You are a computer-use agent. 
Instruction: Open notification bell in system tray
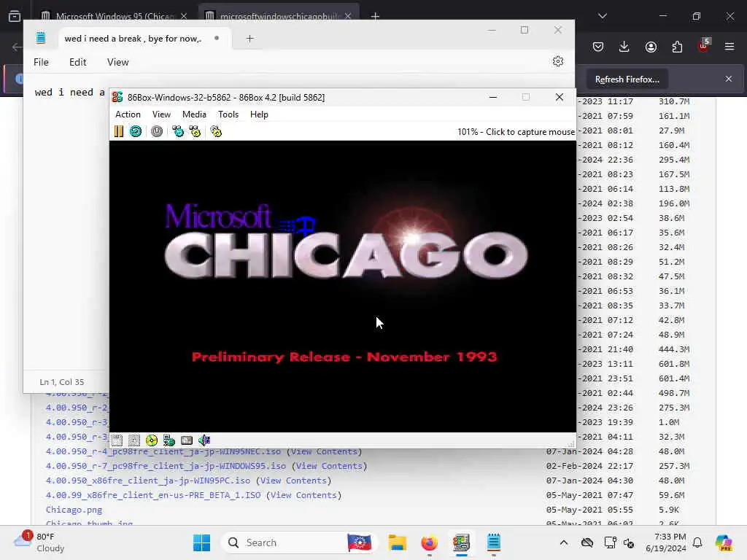[x=697, y=542]
